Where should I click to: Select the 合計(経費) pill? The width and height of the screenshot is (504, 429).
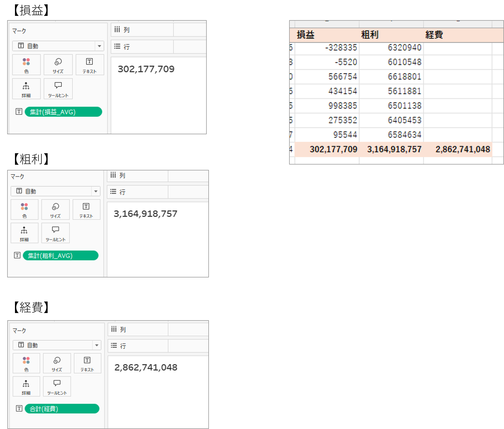click(x=62, y=409)
